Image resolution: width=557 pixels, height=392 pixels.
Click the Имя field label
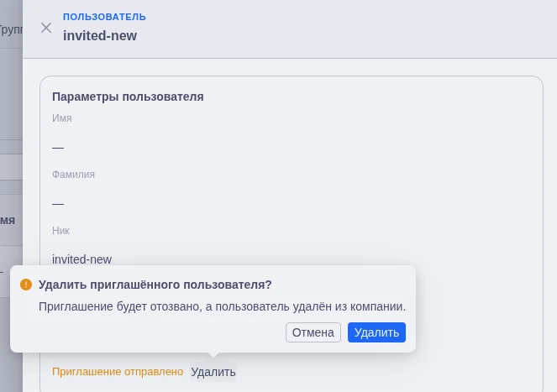point(62,118)
